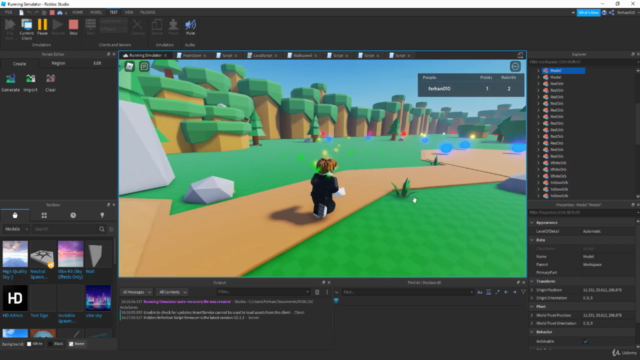This screenshot has height=360, width=640.
Task: Switch to Edit tab in Terrain Editor
Action: click(97, 63)
